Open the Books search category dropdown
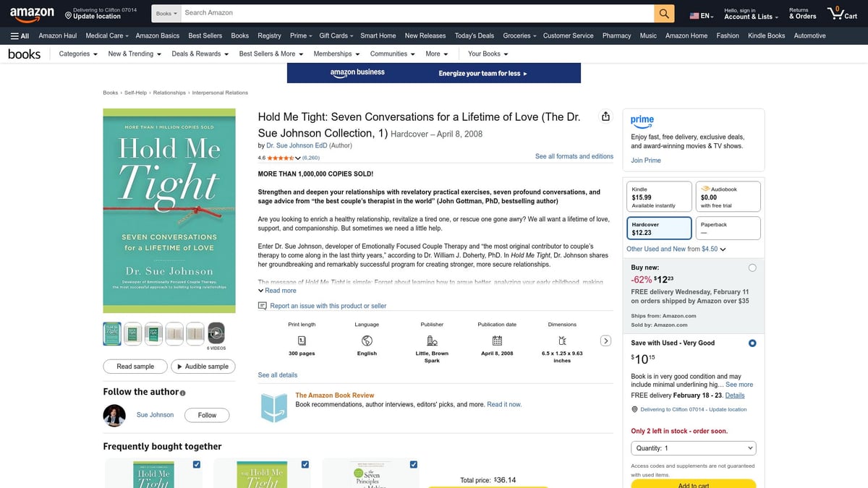The width and height of the screenshot is (868, 488). 166,13
